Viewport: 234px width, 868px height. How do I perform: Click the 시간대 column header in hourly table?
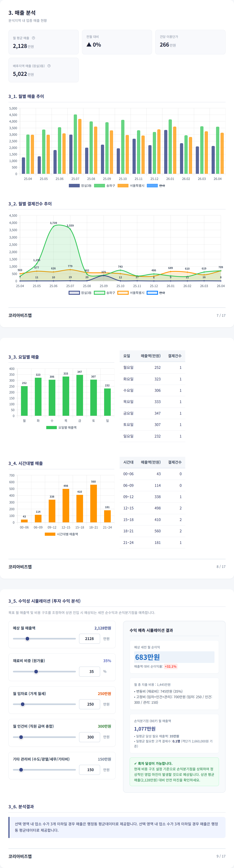[x=128, y=462]
